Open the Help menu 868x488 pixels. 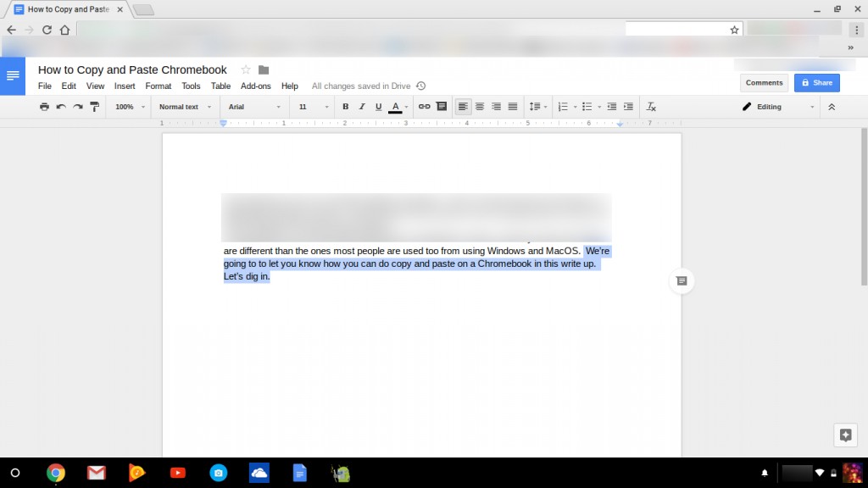tap(290, 86)
